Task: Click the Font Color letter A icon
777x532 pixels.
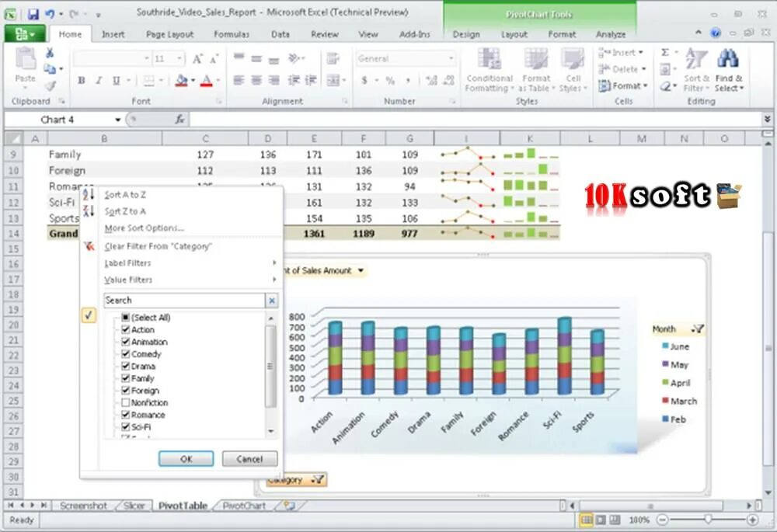Action: [x=207, y=80]
